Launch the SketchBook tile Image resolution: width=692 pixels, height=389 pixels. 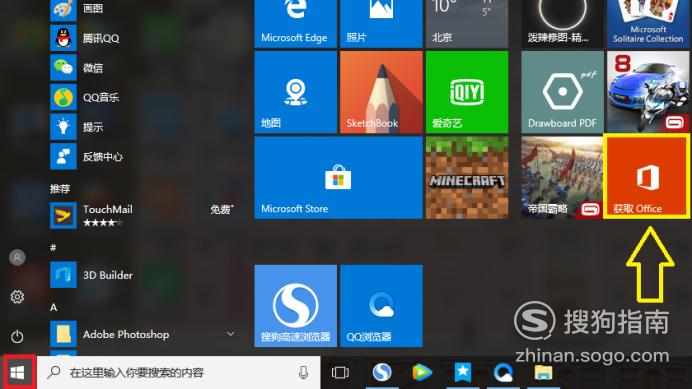pyautogui.click(x=381, y=92)
